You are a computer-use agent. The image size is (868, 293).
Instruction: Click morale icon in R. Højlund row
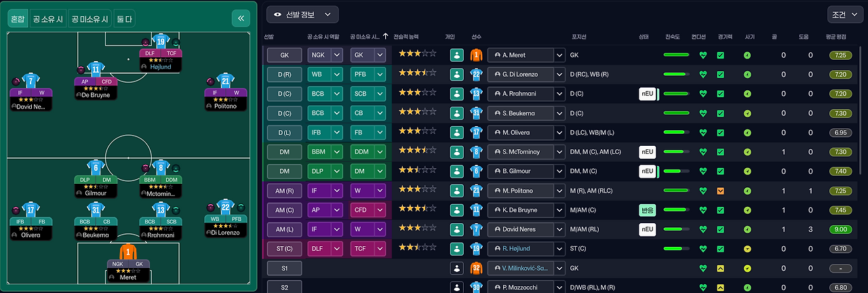[747, 249]
